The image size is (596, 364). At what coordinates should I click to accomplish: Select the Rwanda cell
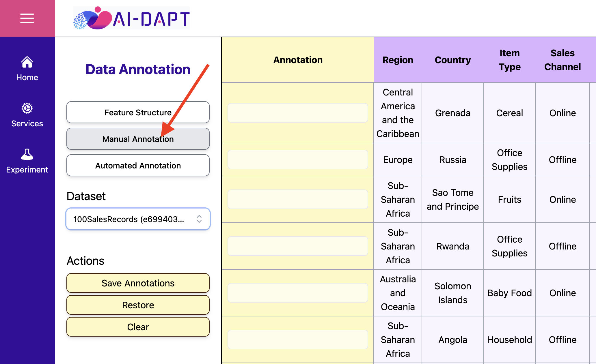coord(453,246)
